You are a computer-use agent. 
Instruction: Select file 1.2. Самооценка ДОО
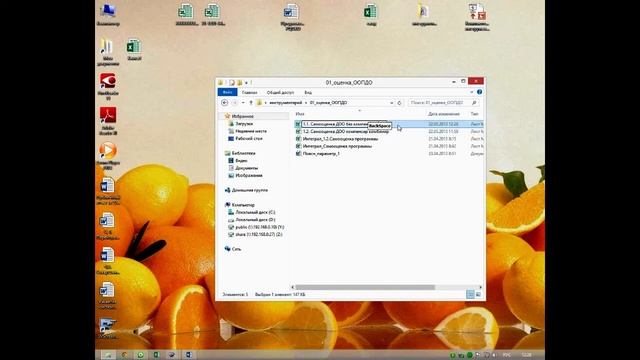[x=346, y=131]
